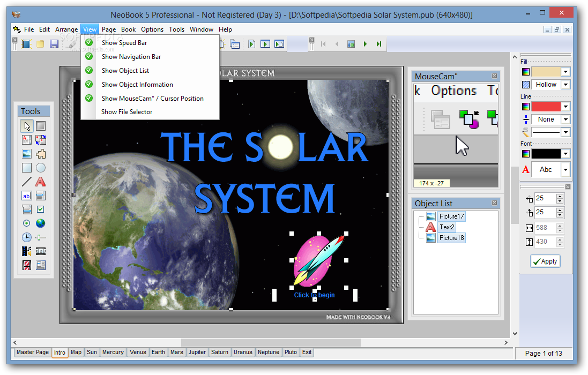This screenshot has width=588, height=375.
Task: Select the list box tool
Action: click(41, 196)
